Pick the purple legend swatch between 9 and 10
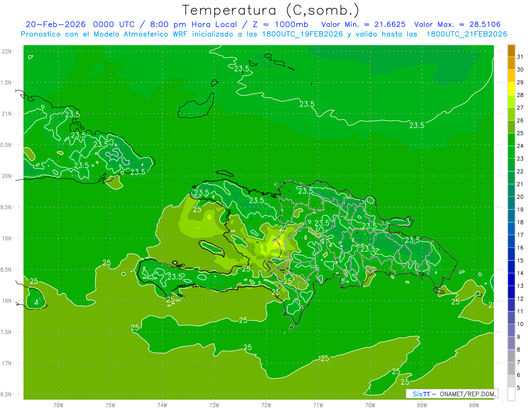The height and width of the screenshot is (411, 532). point(511,331)
